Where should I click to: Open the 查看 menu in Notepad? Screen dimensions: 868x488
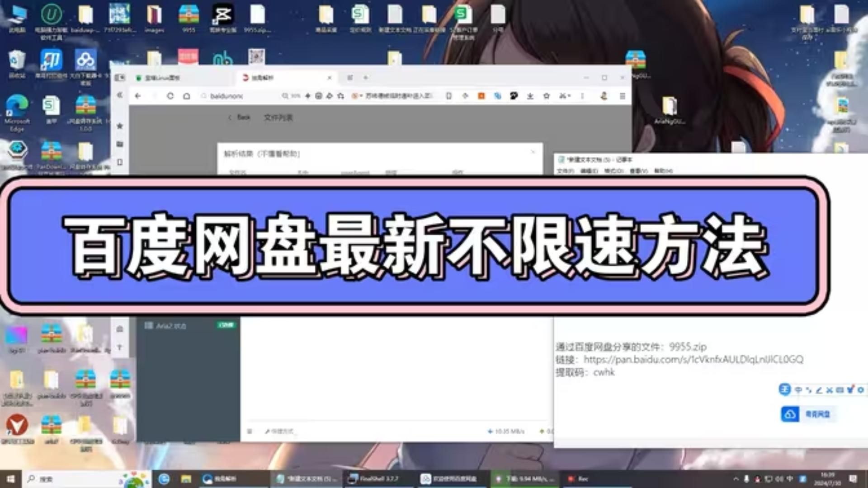[x=639, y=171]
